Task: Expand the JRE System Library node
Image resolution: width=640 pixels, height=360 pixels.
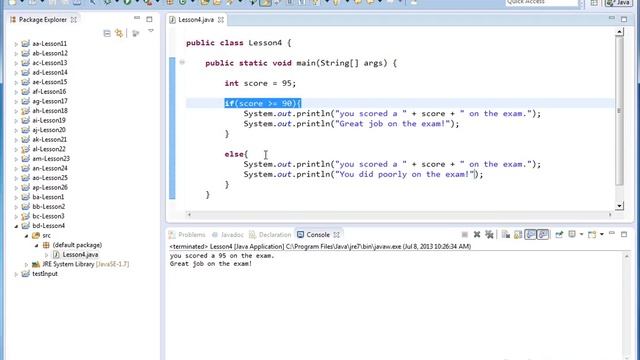Action: 27,264
